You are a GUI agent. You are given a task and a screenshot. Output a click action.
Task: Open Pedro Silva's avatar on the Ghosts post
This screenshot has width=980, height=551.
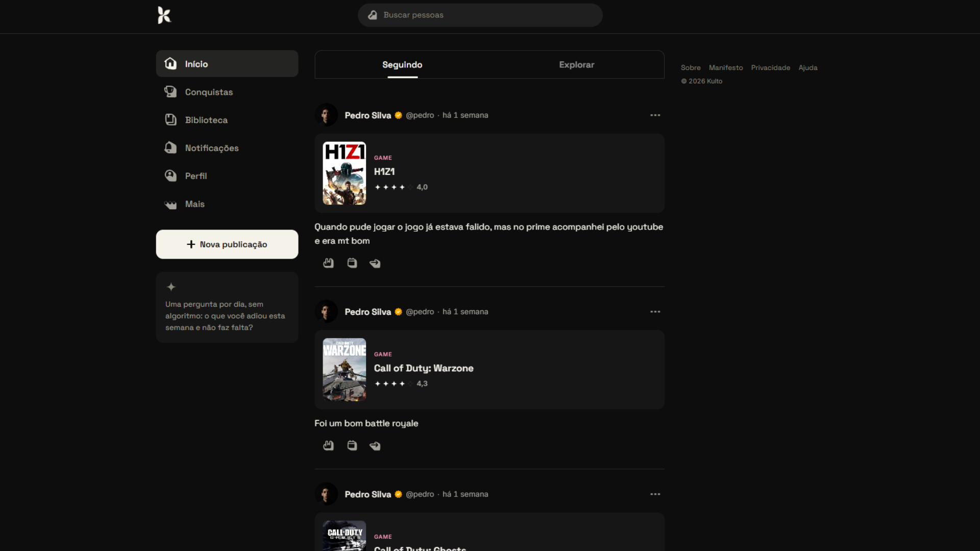pyautogui.click(x=326, y=494)
